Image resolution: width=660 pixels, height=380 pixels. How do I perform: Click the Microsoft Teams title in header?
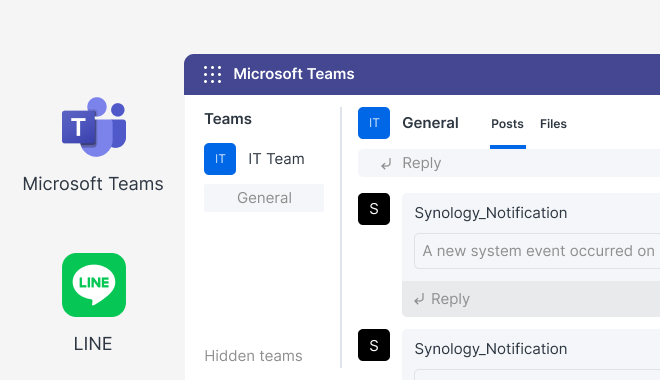point(294,74)
